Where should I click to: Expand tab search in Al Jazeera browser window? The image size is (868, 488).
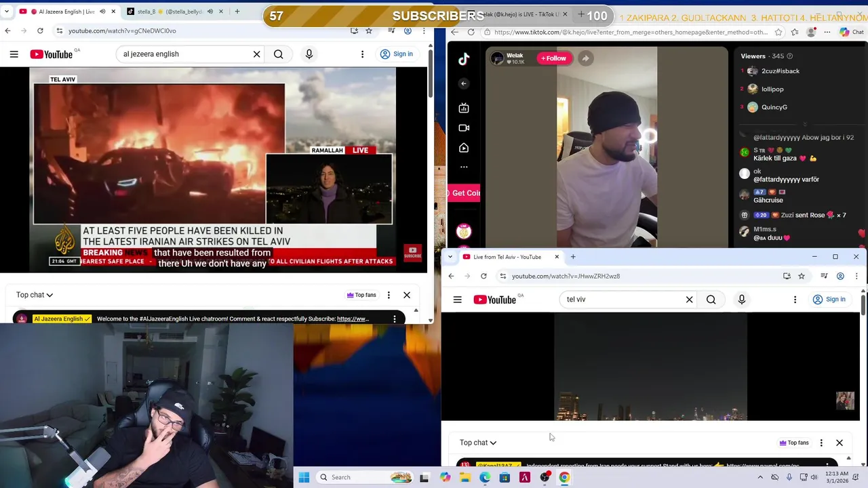[x=7, y=12]
